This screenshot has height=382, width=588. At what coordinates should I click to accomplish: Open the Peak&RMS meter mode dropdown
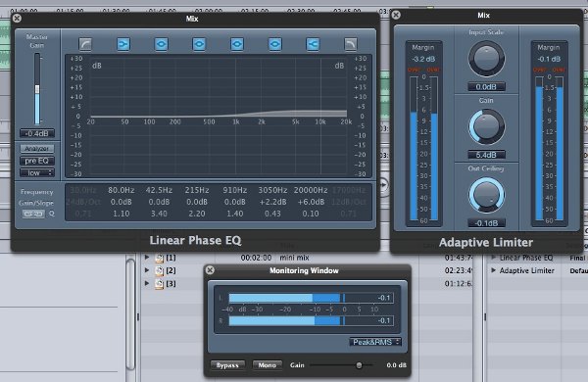click(375, 342)
